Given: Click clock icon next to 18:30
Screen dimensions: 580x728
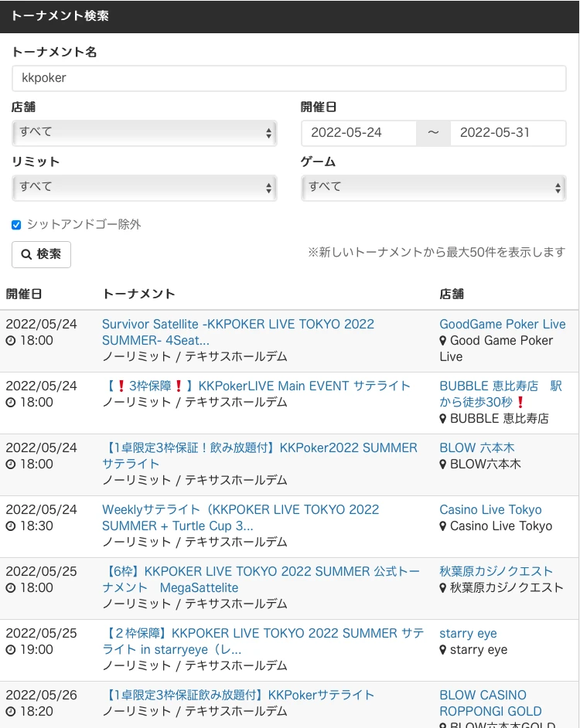Looking at the screenshot, I should [11, 526].
